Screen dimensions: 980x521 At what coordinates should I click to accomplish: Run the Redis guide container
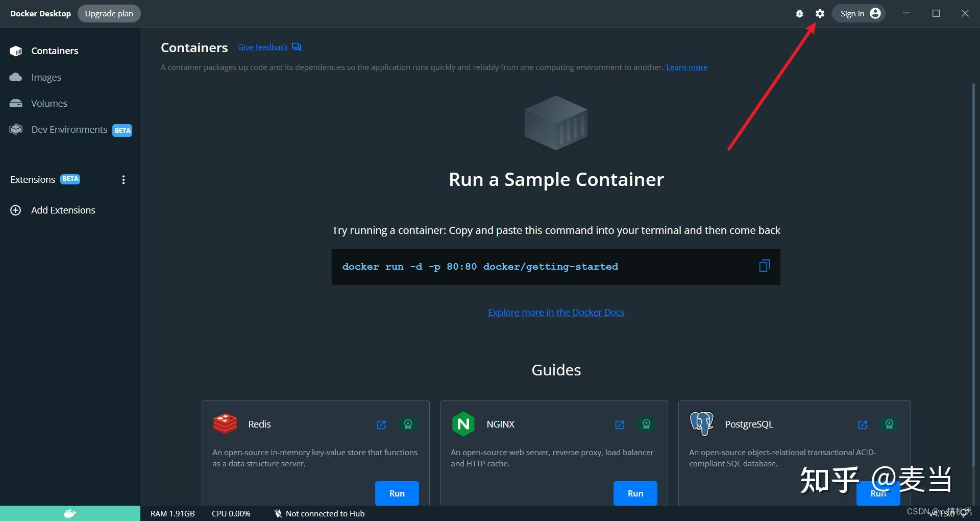click(397, 493)
